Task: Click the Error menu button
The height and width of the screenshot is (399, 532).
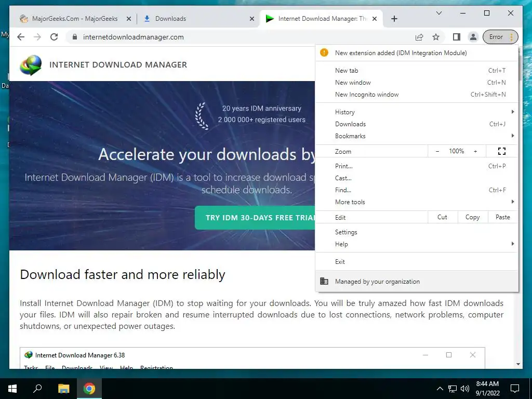Action: (x=500, y=37)
